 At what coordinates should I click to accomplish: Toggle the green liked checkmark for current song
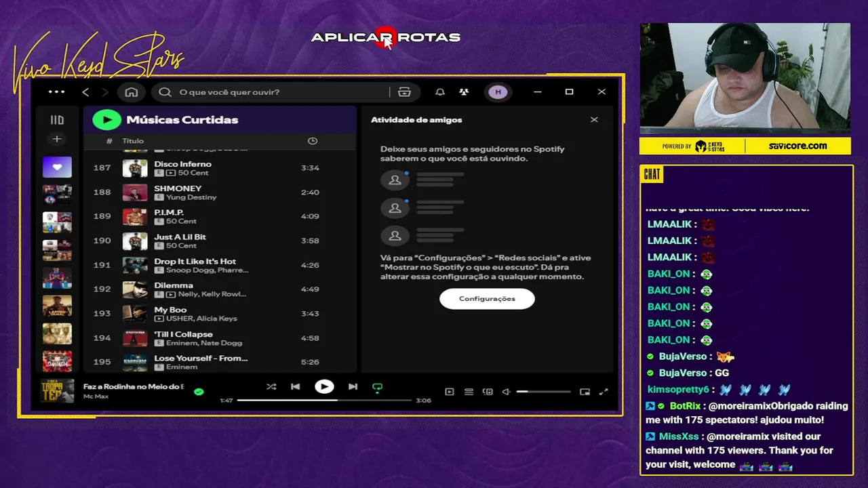click(x=199, y=392)
